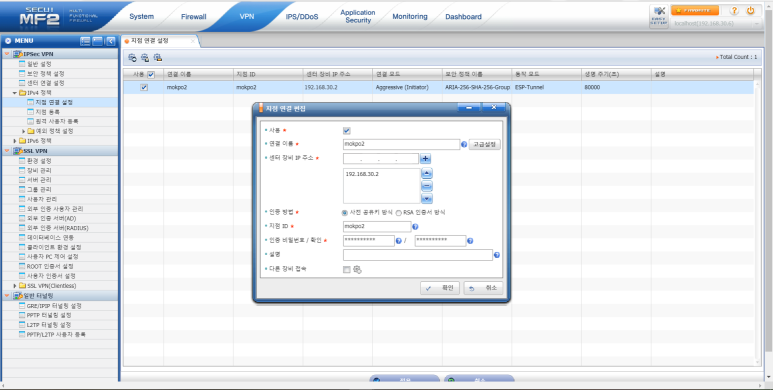Open PPTP 터널링 설정 menu item
Viewport: 773px width, 390px height.
coord(49,315)
